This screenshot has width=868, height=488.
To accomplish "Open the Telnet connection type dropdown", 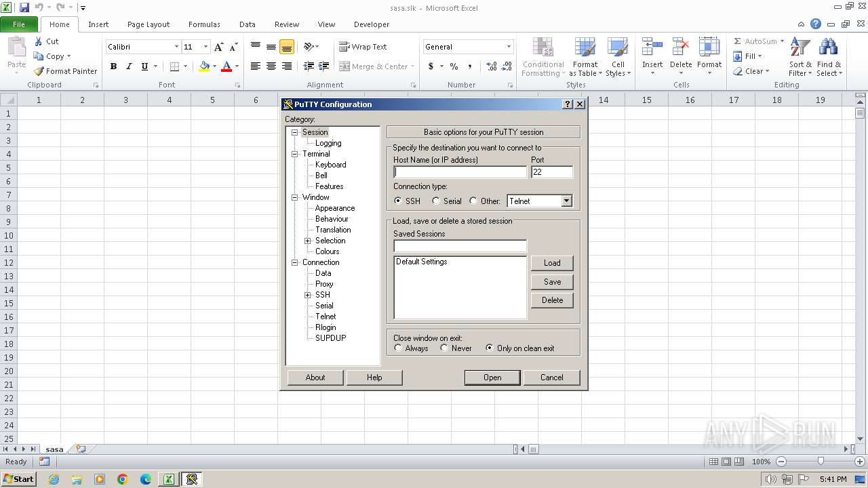I will pyautogui.click(x=567, y=201).
